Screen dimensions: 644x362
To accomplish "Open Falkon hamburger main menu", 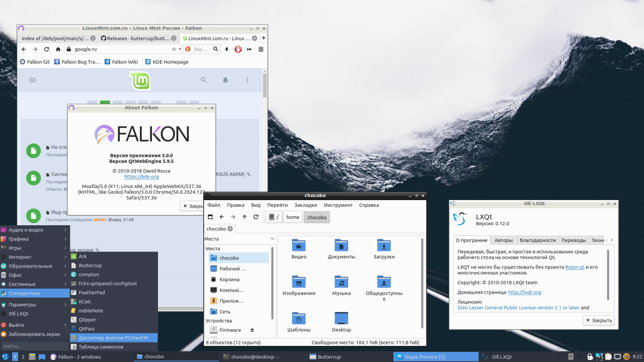I will point(261,49).
